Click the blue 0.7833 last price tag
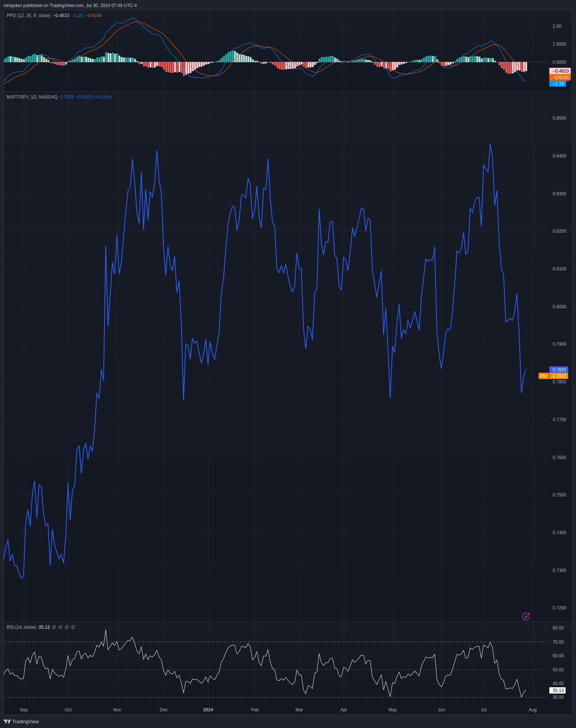The image size is (576, 728). [x=559, y=370]
